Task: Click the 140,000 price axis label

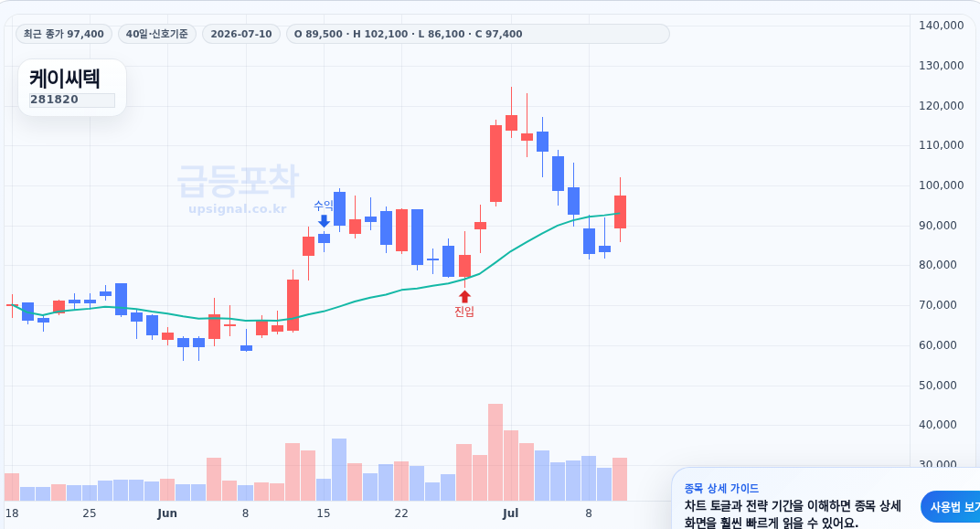Action: point(942,25)
